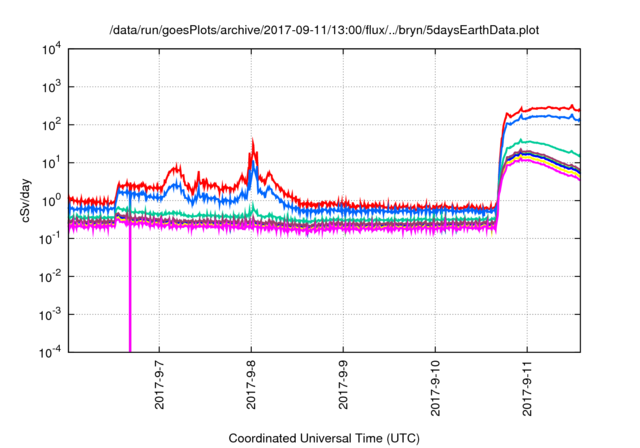
Task: Click the 10^-4 y-axis tick label
Action: [x=51, y=352]
